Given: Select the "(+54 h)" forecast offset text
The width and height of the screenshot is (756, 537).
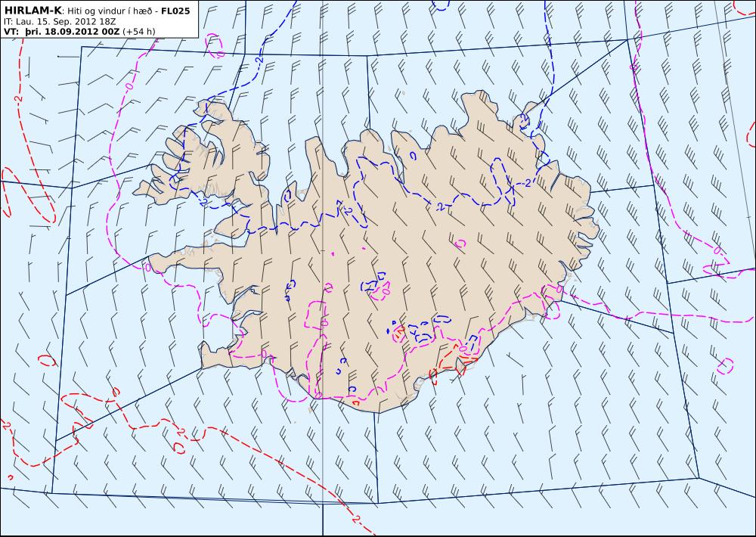Looking at the screenshot, I should [139, 32].
